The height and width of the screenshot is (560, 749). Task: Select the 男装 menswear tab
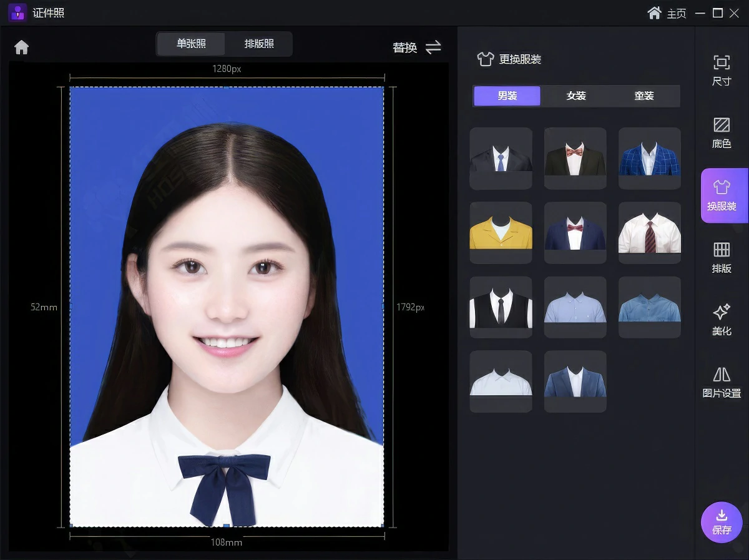pos(507,96)
